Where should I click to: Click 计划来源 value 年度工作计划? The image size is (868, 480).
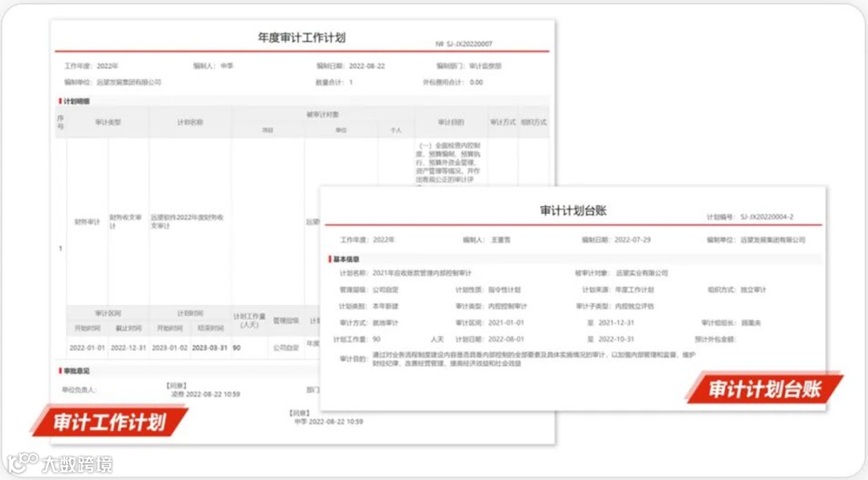635,290
